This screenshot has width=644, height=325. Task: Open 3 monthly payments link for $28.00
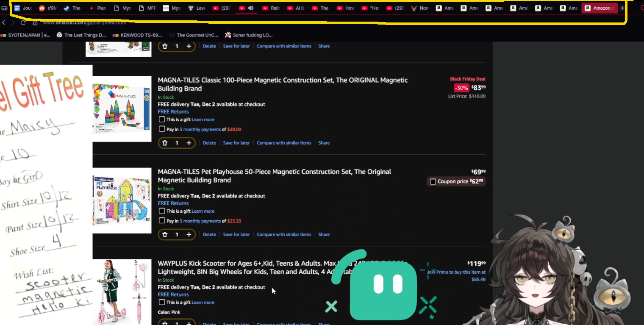click(x=200, y=129)
